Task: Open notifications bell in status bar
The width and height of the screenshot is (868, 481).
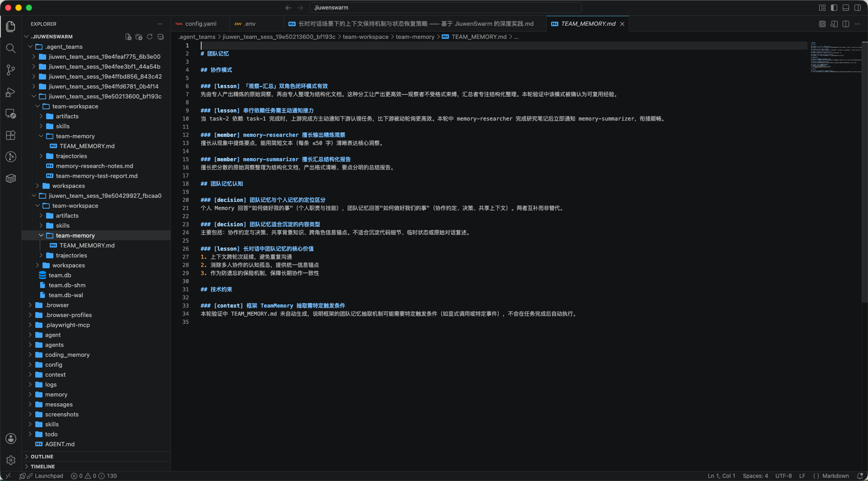Action: coord(860,476)
